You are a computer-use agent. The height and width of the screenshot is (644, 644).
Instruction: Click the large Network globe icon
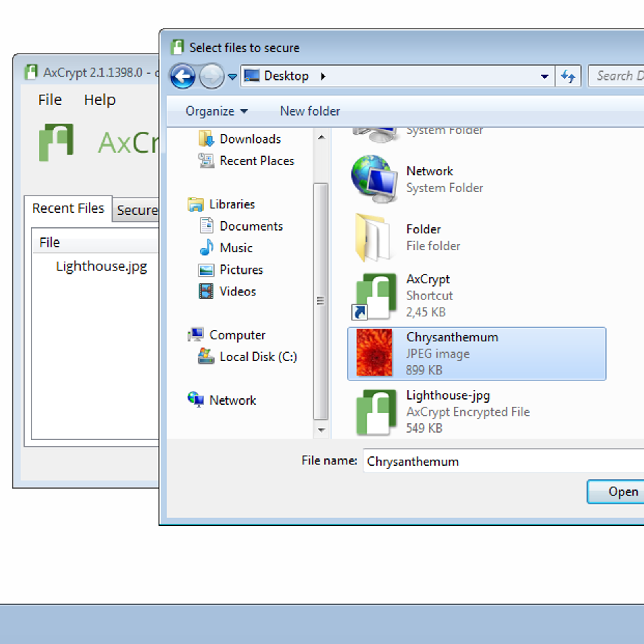(x=375, y=179)
